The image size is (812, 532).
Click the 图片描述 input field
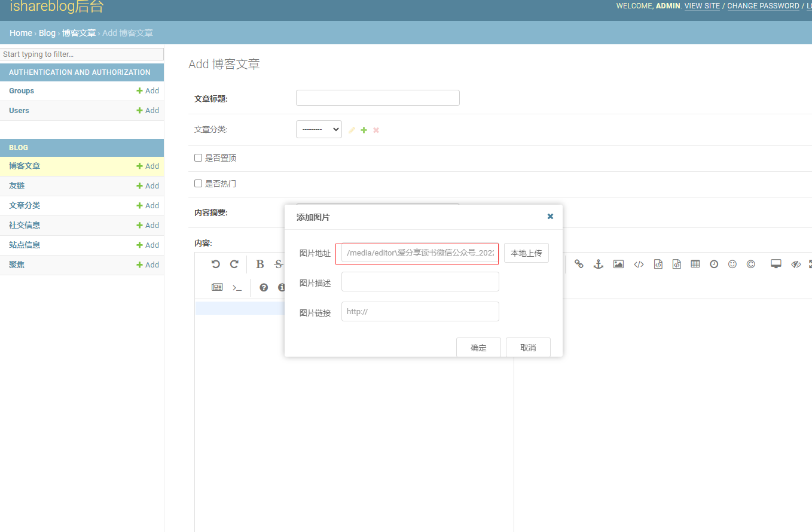click(420, 282)
